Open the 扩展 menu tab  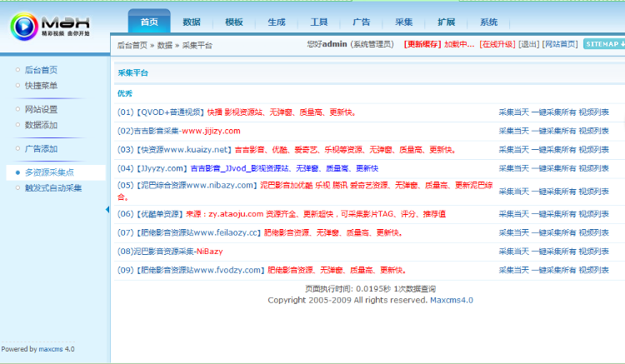446,22
